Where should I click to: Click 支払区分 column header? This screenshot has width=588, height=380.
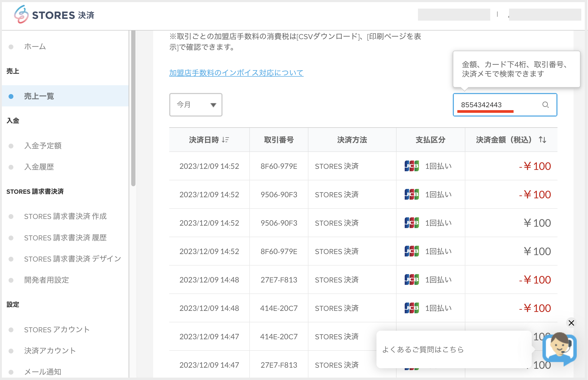[x=431, y=140]
